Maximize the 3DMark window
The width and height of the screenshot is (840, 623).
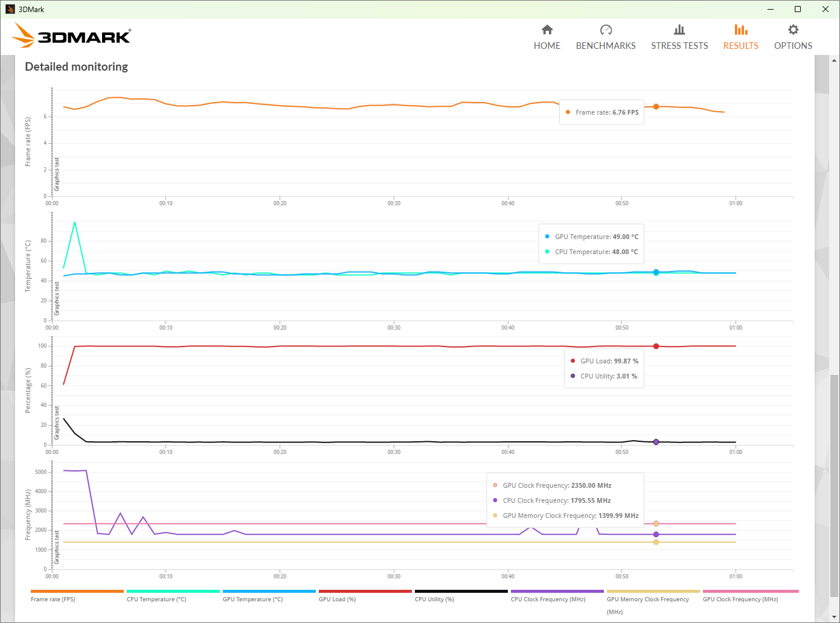click(x=798, y=9)
